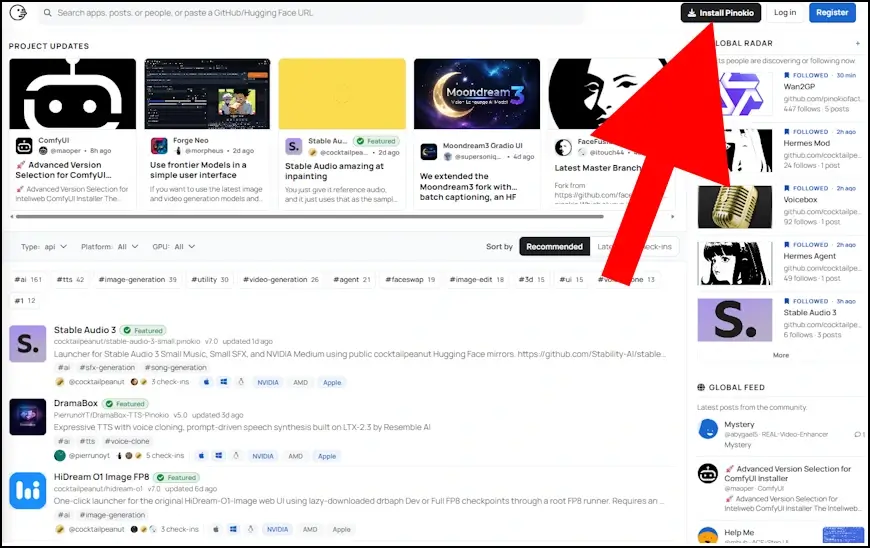The width and height of the screenshot is (870, 548).
Task: Filter by #agent tag
Action: click(x=352, y=280)
